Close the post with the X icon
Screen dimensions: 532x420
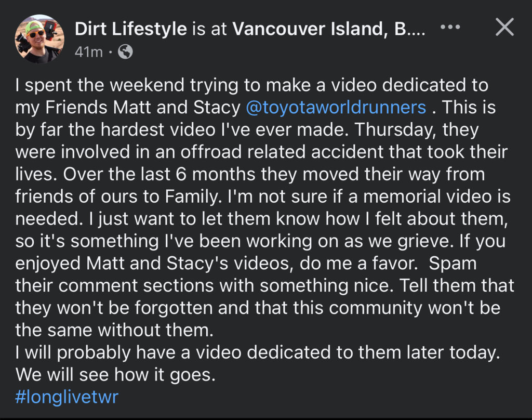(x=504, y=27)
